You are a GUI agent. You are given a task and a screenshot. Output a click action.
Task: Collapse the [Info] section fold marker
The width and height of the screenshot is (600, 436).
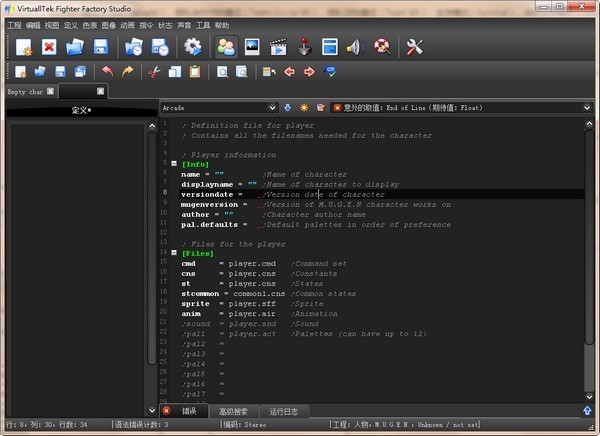174,164
